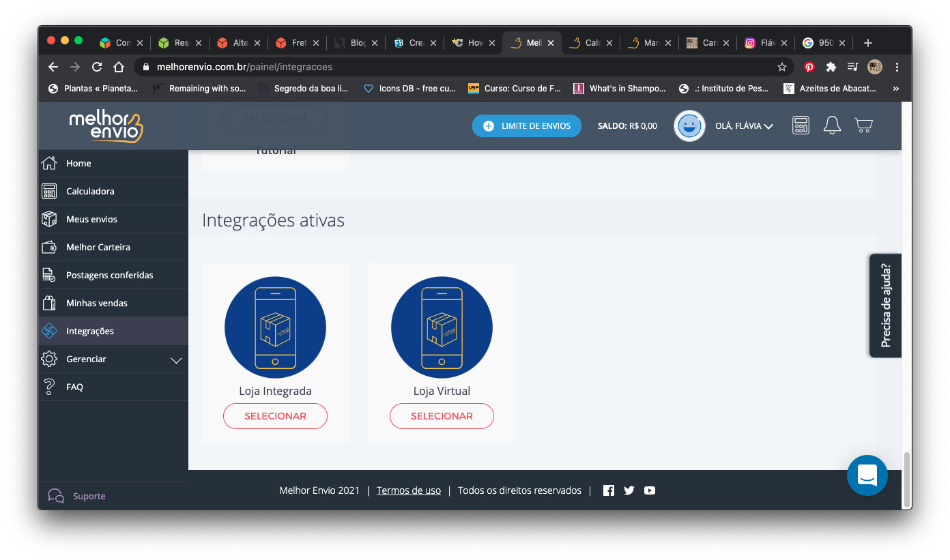Open the FAQ sidebar item
This screenshot has height=560, width=950.
pyautogui.click(x=113, y=387)
